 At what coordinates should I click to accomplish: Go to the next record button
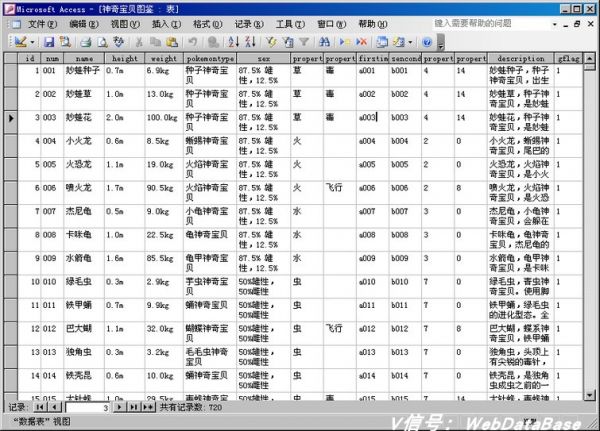tap(119, 407)
